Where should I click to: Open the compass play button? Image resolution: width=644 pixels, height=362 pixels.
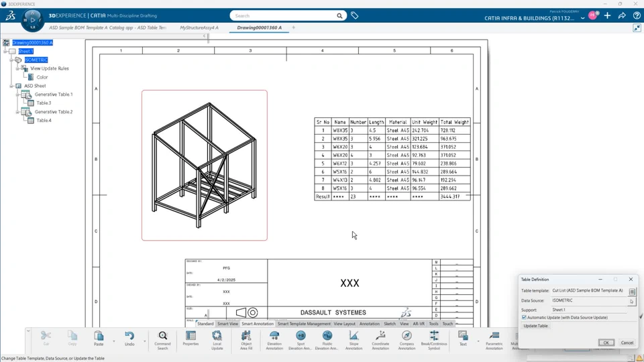[32, 19]
